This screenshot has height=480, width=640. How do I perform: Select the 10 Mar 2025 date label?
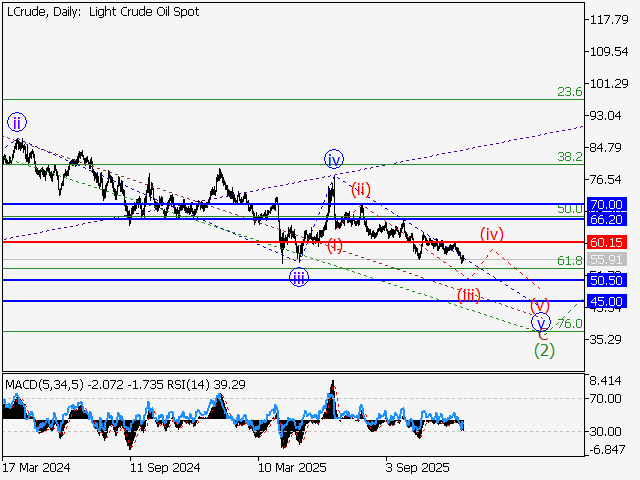(290, 467)
